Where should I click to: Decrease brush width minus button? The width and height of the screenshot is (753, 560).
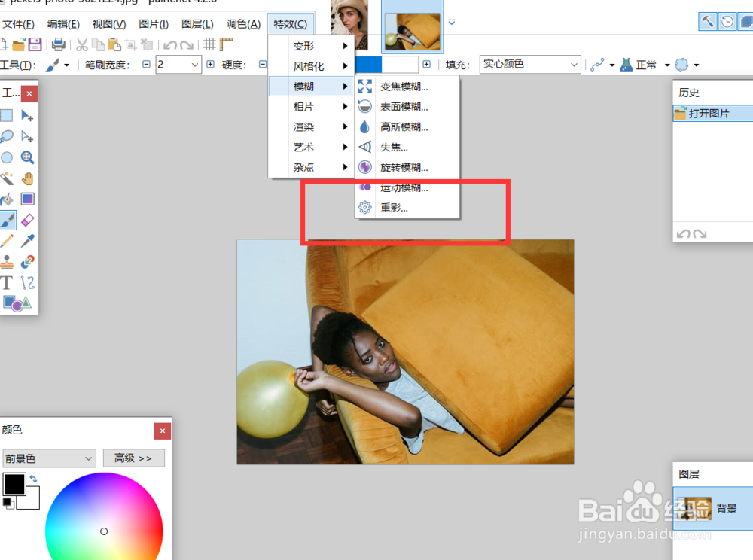[147, 64]
